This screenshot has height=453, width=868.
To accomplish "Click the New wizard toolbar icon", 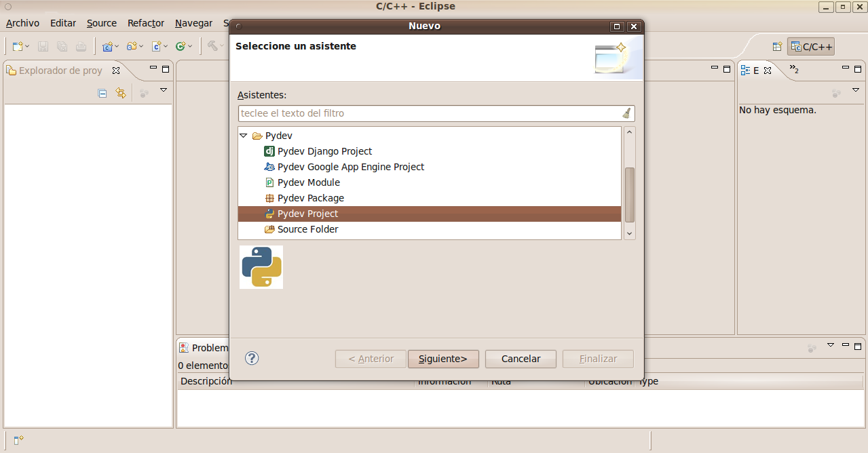I will coord(18,47).
